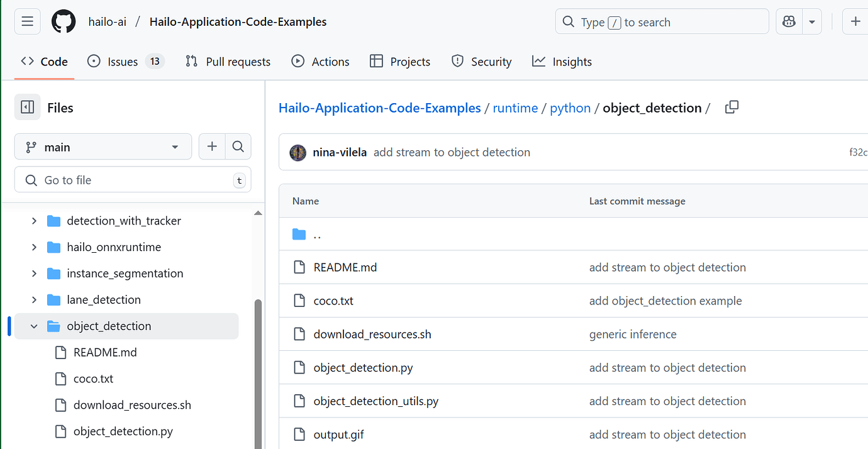Open download_resources.sh in the file tree
The image size is (868, 449).
pyautogui.click(x=132, y=405)
